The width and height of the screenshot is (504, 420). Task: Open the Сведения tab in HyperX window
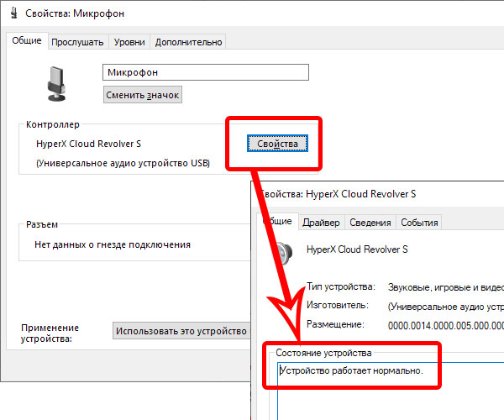(x=370, y=223)
